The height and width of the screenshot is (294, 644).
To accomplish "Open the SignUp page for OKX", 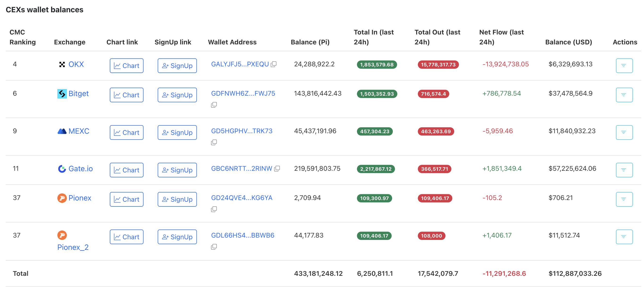I will coord(177,65).
